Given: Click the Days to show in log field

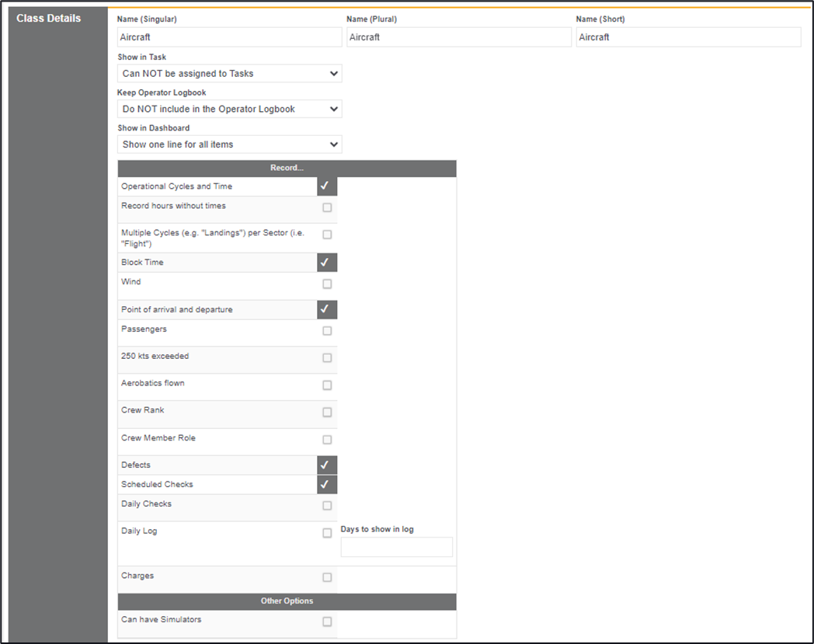Looking at the screenshot, I should 396,547.
